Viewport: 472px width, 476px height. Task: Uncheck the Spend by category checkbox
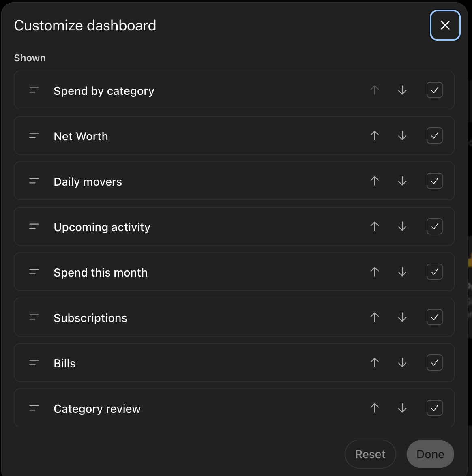(434, 90)
